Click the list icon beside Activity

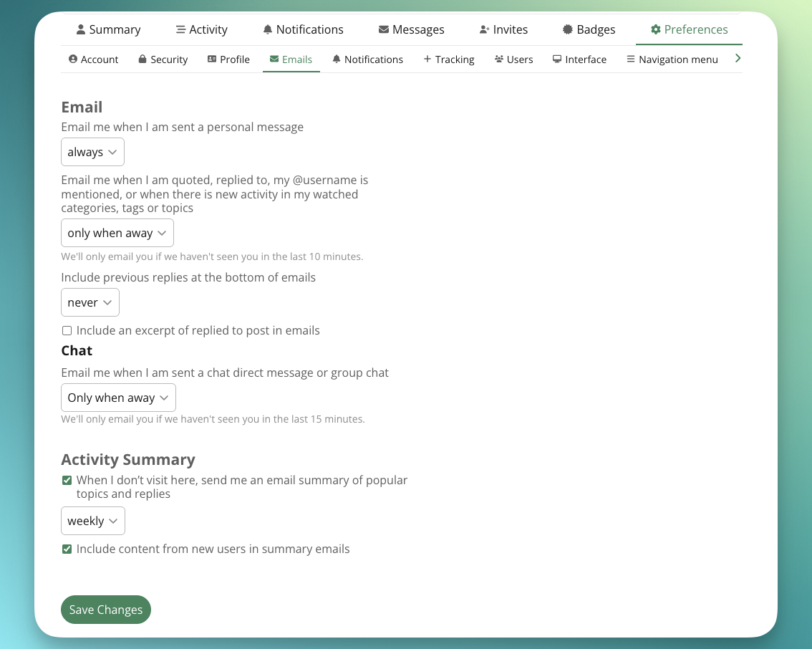tap(180, 29)
